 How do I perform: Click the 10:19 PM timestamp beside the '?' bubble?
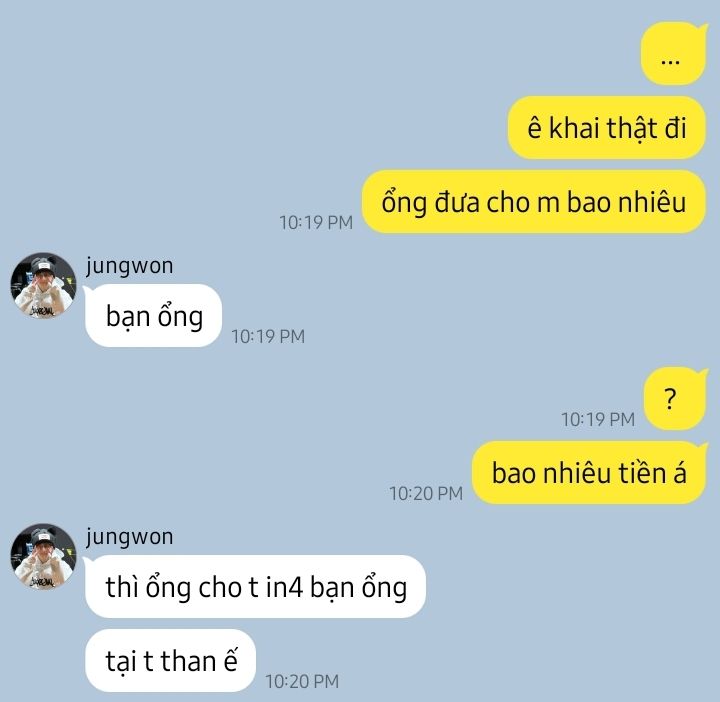click(x=598, y=419)
